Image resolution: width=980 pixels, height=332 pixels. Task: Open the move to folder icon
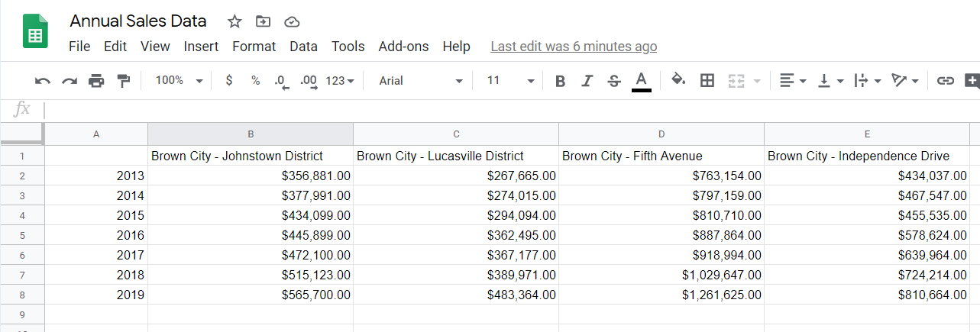[x=263, y=21]
